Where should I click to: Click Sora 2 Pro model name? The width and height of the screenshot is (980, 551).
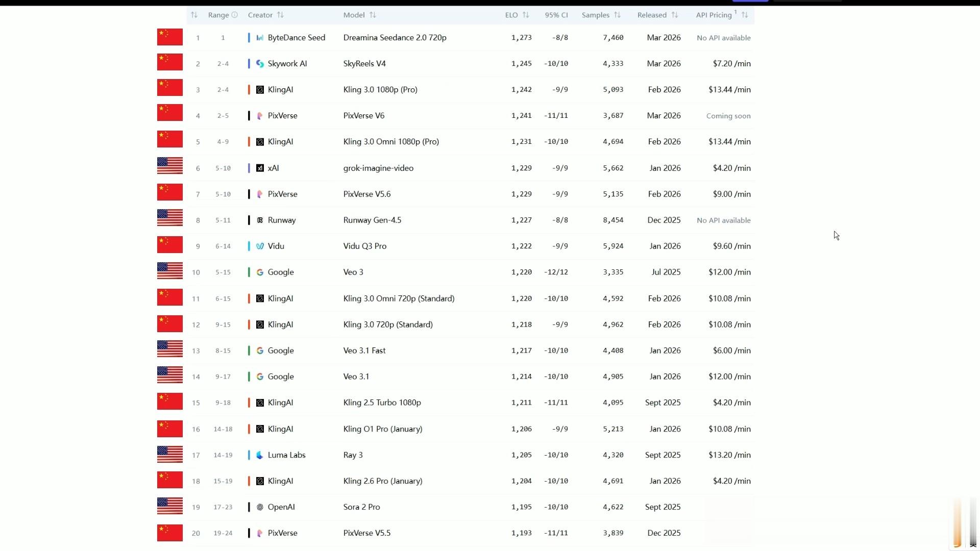(361, 507)
